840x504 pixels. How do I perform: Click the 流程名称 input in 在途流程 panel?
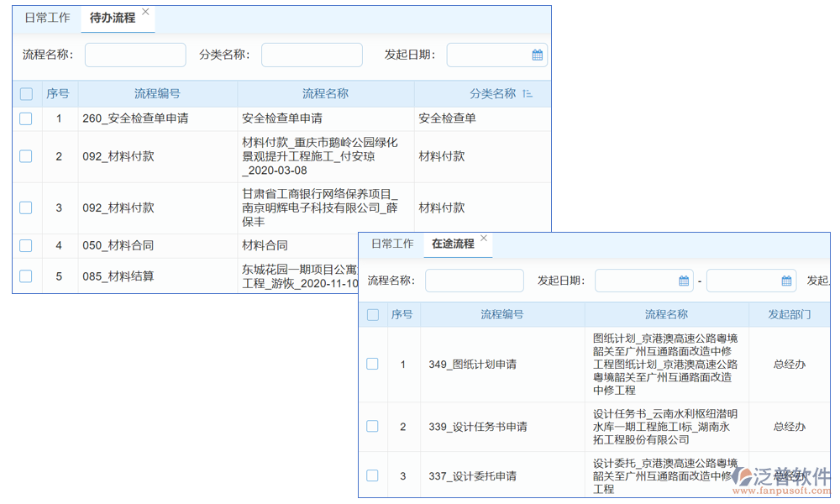pyautogui.click(x=475, y=280)
